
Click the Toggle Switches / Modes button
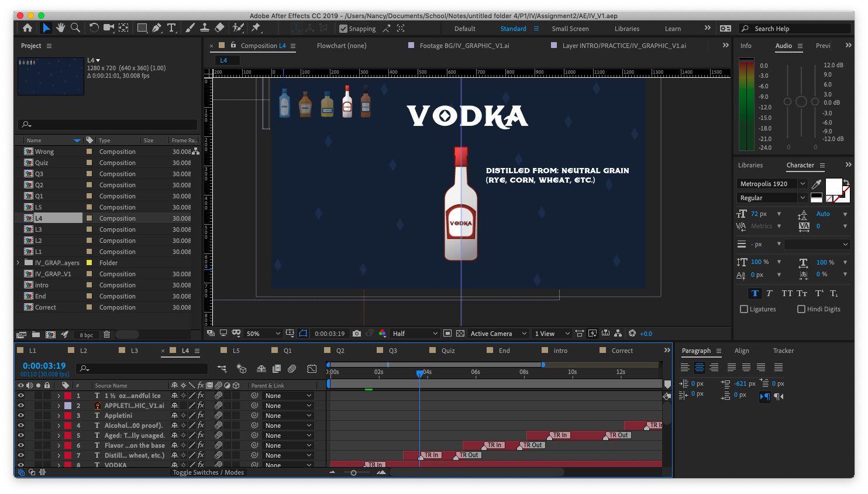click(x=208, y=472)
